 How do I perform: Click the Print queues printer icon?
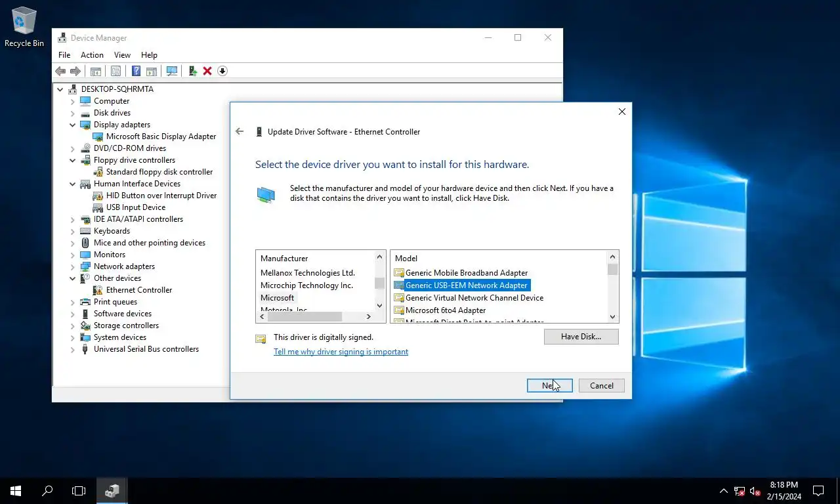point(85,302)
